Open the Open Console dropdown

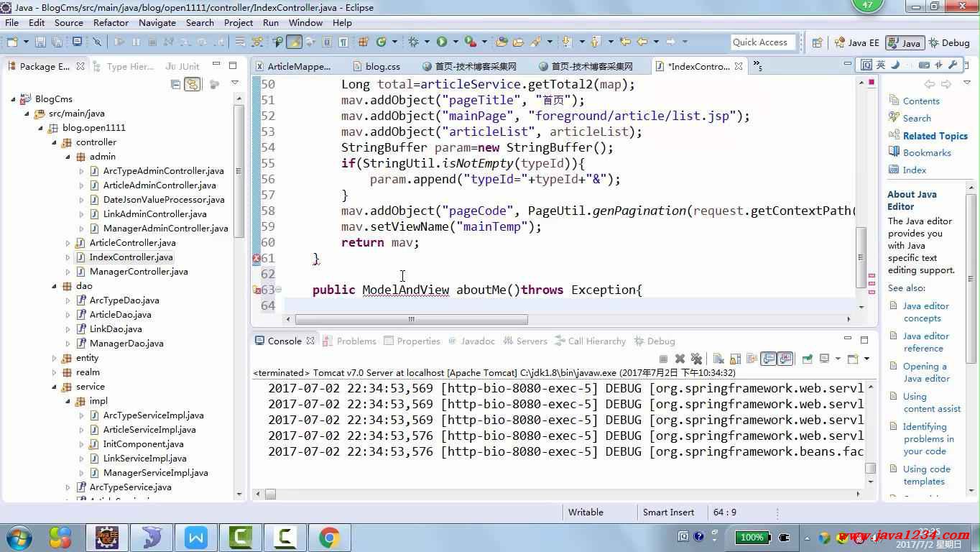click(866, 359)
